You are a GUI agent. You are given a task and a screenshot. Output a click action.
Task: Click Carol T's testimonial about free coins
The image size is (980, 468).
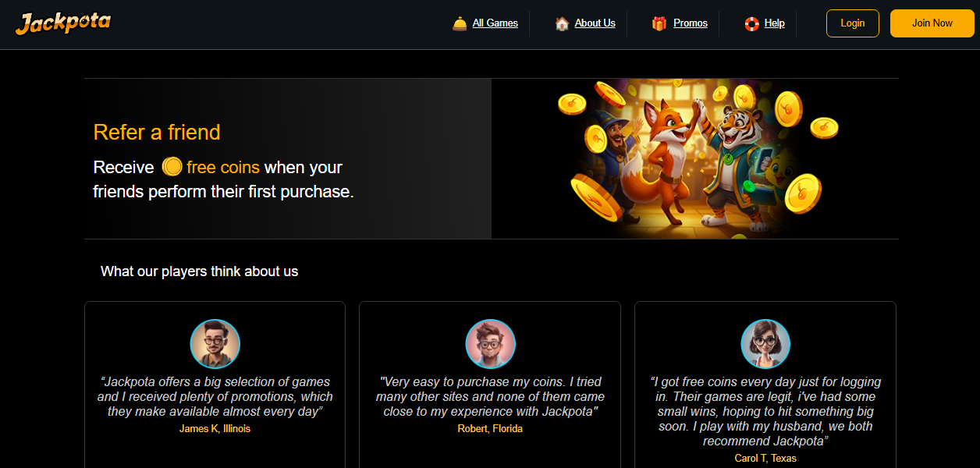765,411
